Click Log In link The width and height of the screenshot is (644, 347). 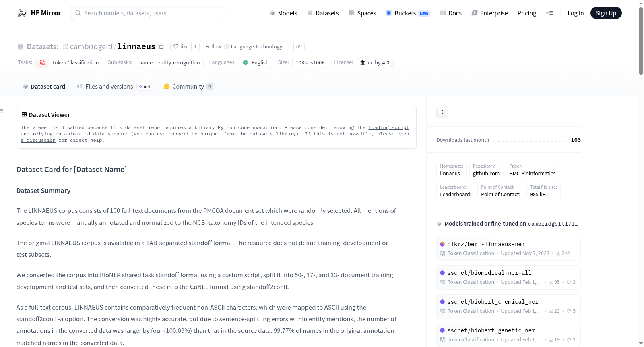[576, 13]
